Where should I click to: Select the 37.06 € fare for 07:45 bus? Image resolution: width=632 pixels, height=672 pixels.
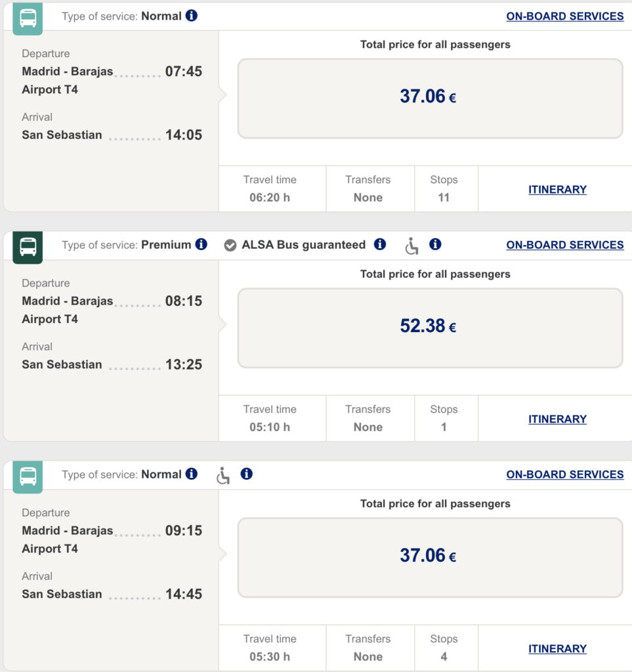point(430,98)
